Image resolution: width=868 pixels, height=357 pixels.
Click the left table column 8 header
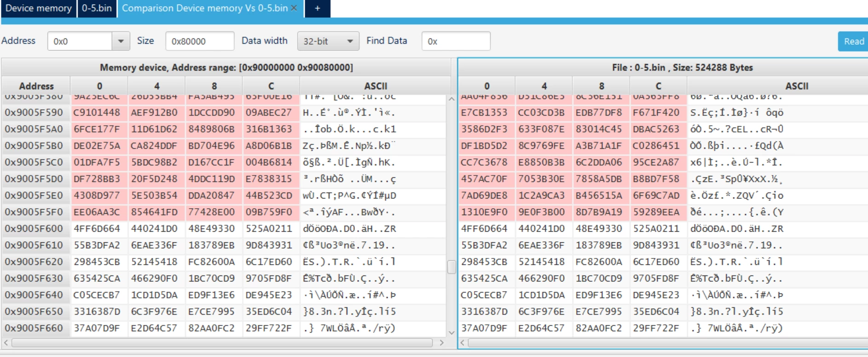coord(214,86)
